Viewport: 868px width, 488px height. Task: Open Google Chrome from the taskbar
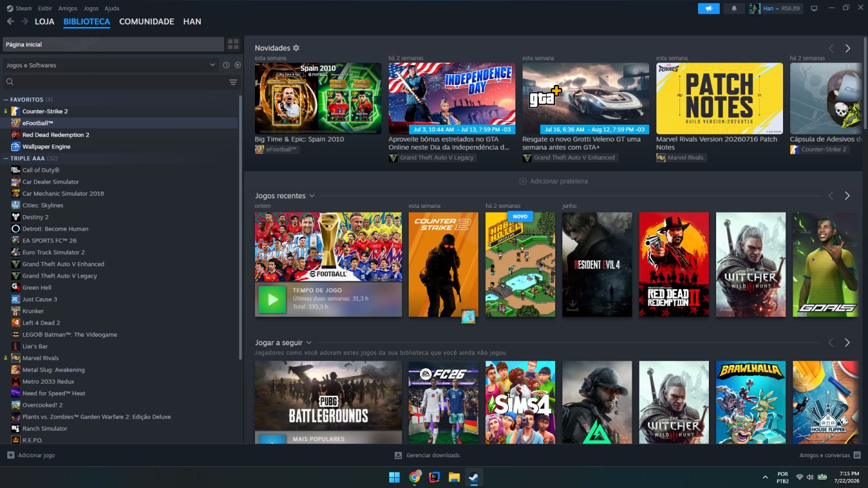[x=415, y=477]
